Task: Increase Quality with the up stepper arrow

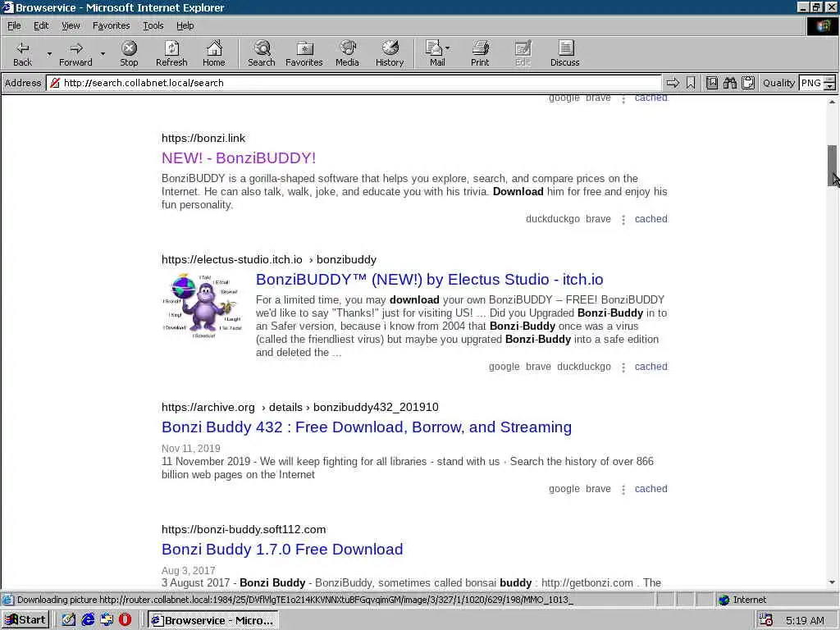Action: pyautogui.click(x=830, y=80)
